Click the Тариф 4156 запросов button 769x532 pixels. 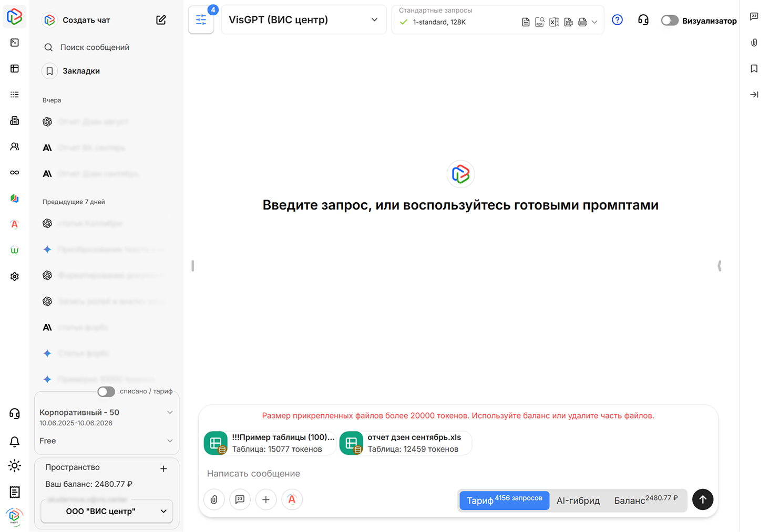pos(503,500)
